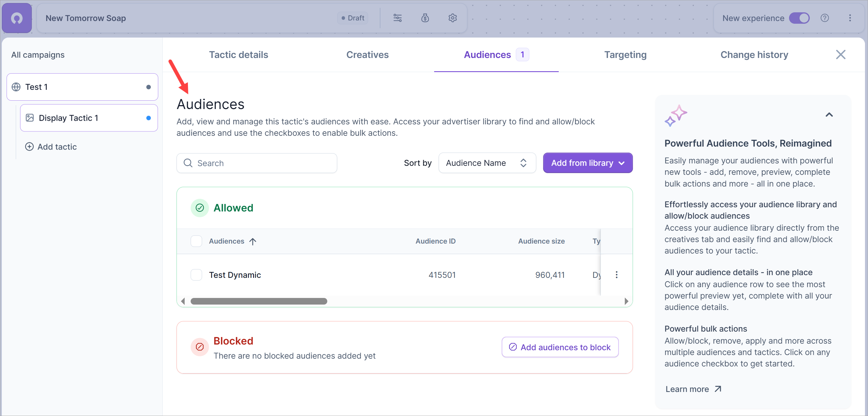Screen dimensions: 868x416
Task: Check the Test Dynamic audience checkbox
Action: tap(196, 275)
